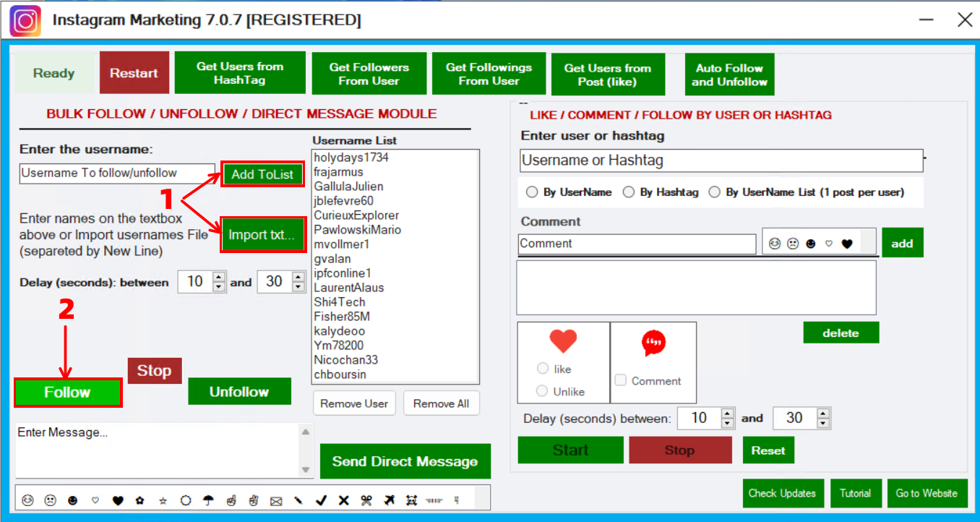Decrease the bulk follow maximum delay of 30
This screenshot has height=522, width=980.
pos(298,287)
